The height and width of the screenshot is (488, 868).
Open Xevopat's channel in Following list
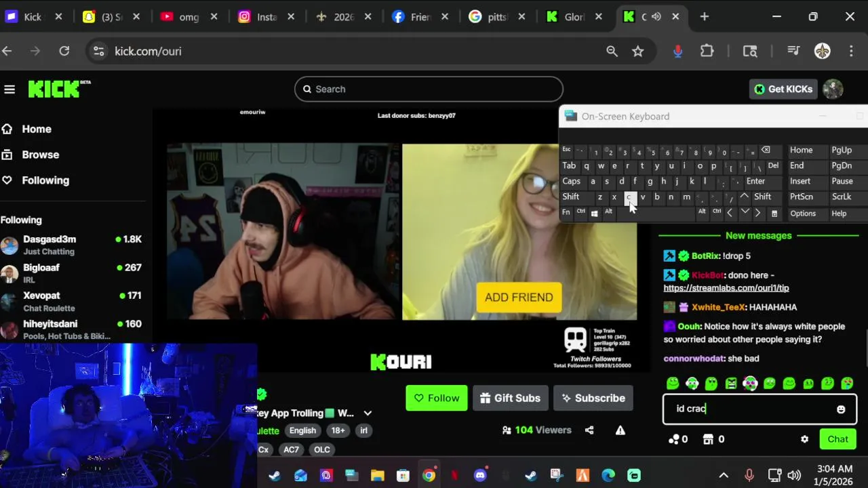pos(71,302)
